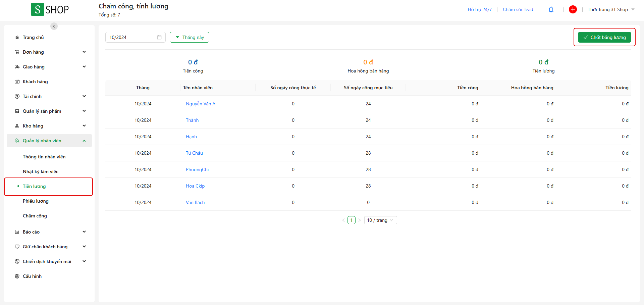
Task: Select Phiếu lương in the sidebar
Action: [36, 201]
